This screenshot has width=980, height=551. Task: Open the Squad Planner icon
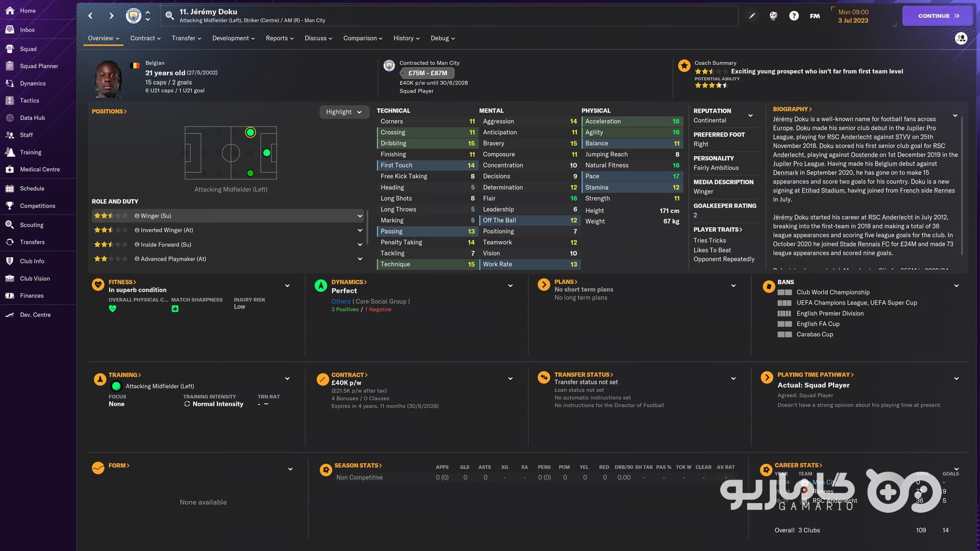click(x=10, y=66)
